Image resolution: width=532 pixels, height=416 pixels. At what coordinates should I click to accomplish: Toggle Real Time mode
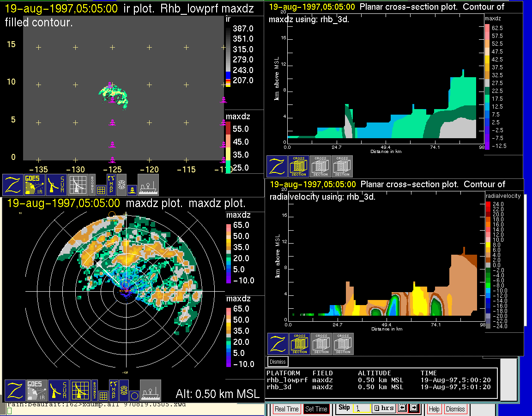pyautogui.click(x=286, y=409)
